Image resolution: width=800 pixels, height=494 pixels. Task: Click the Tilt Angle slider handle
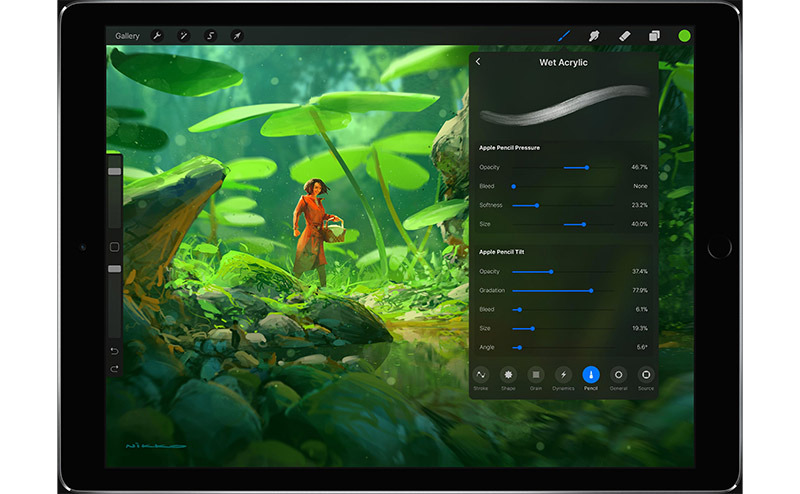pos(519,348)
